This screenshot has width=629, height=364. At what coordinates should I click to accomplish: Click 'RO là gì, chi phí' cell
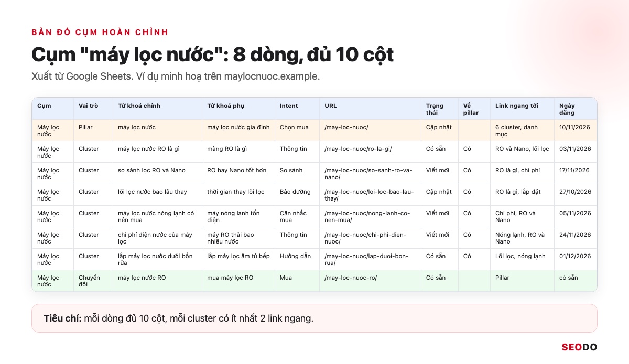522,173
